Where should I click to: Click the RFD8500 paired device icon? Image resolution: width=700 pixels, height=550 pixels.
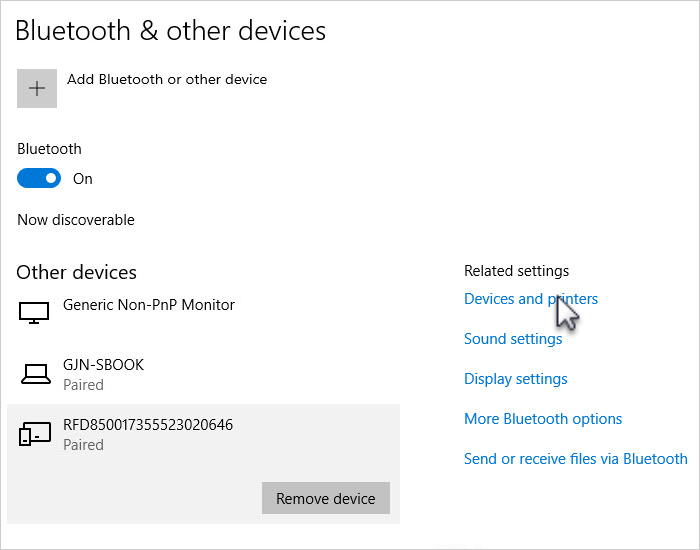(x=35, y=433)
